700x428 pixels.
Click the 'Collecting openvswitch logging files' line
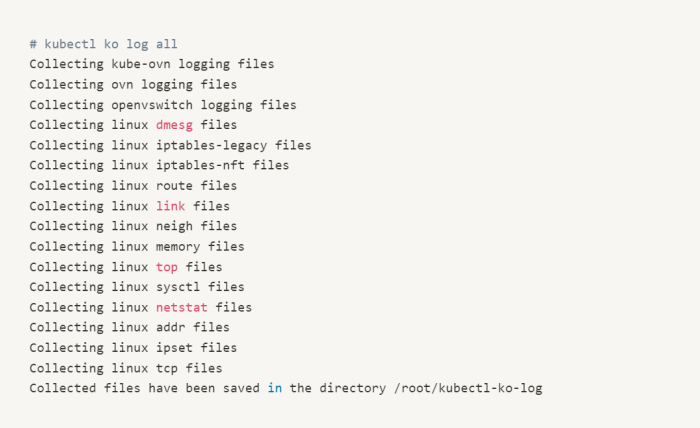coord(162,104)
